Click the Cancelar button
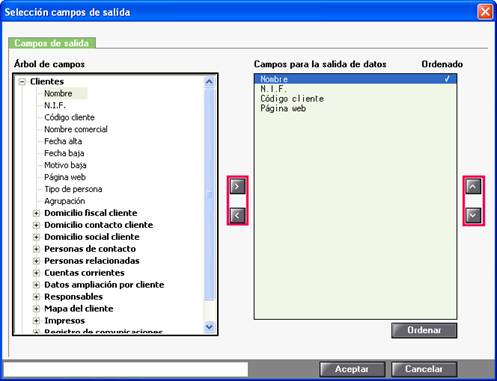This screenshot has height=381, width=497. coord(424,369)
